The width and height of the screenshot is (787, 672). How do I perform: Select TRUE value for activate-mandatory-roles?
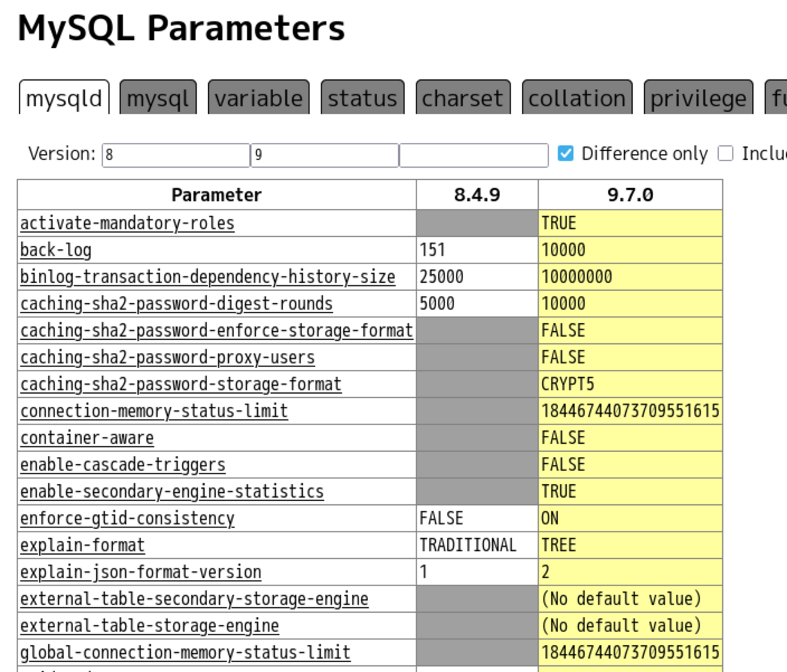(x=559, y=223)
